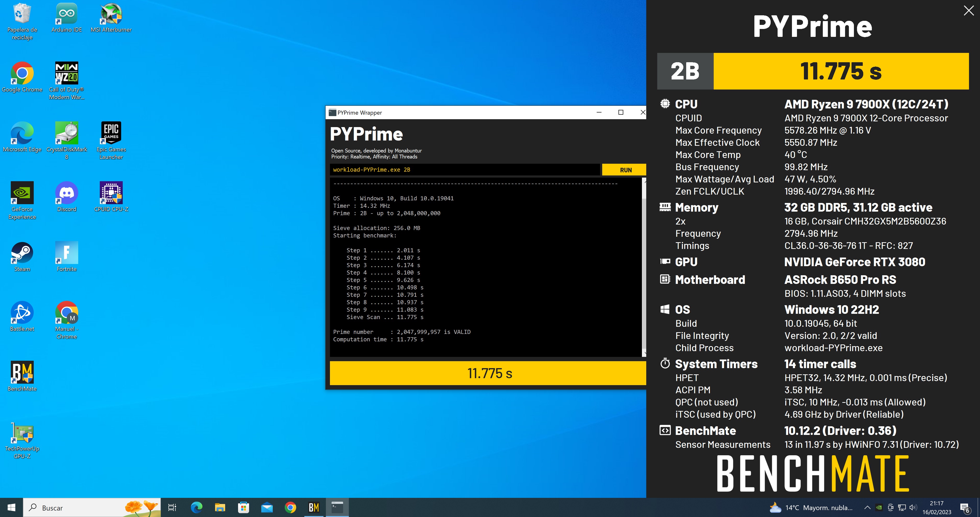This screenshot has width=980, height=517.
Task: Open Battle.net desktop shortcut
Action: [x=22, y=317]
